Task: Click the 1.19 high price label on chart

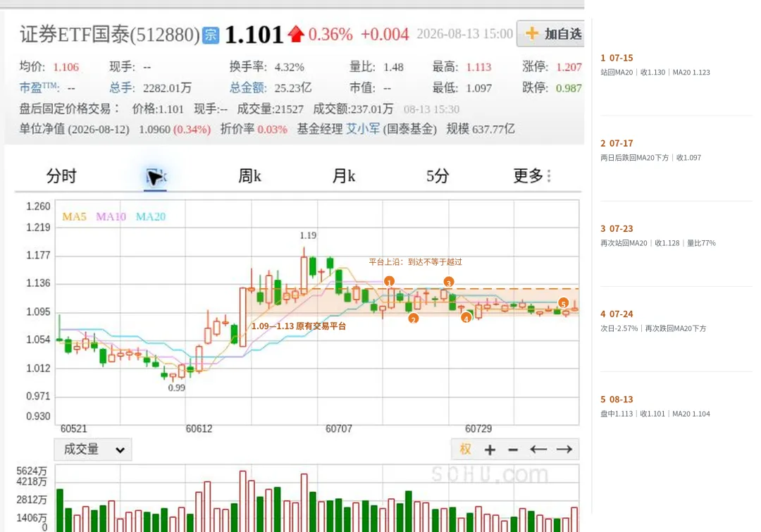Action: [x=308, y=235]
